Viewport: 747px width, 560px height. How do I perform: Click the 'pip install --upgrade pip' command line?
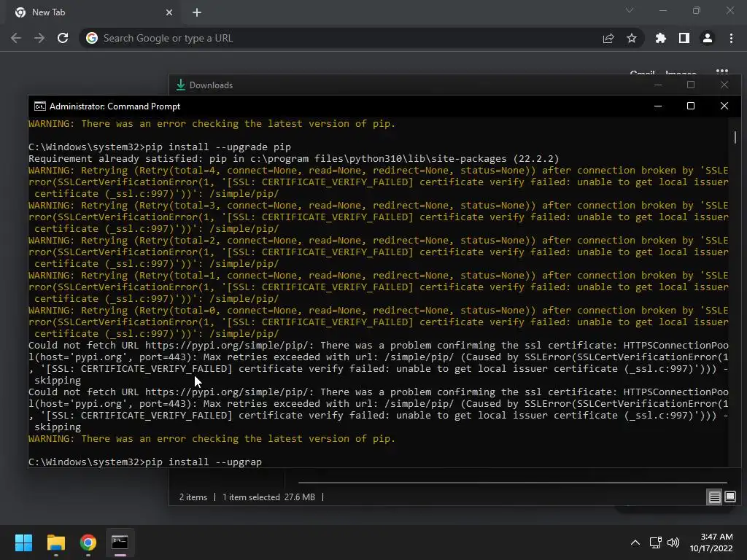pos(160,147)
